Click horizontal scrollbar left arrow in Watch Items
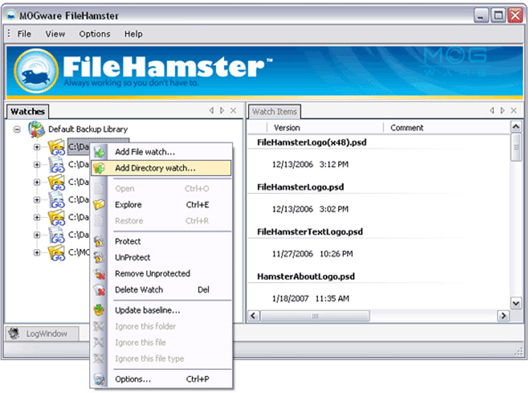Viewport: 532px width, 393px height. tap(253, 316)
